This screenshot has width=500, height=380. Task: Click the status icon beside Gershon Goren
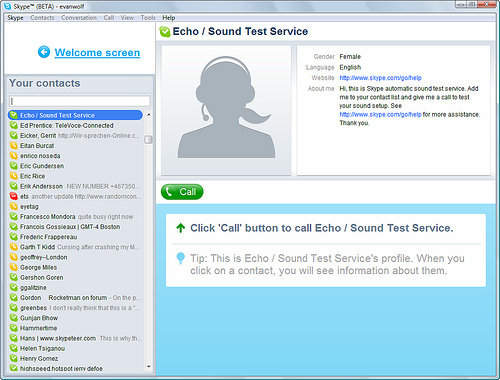pyautogui.click(x=14, y=277)
